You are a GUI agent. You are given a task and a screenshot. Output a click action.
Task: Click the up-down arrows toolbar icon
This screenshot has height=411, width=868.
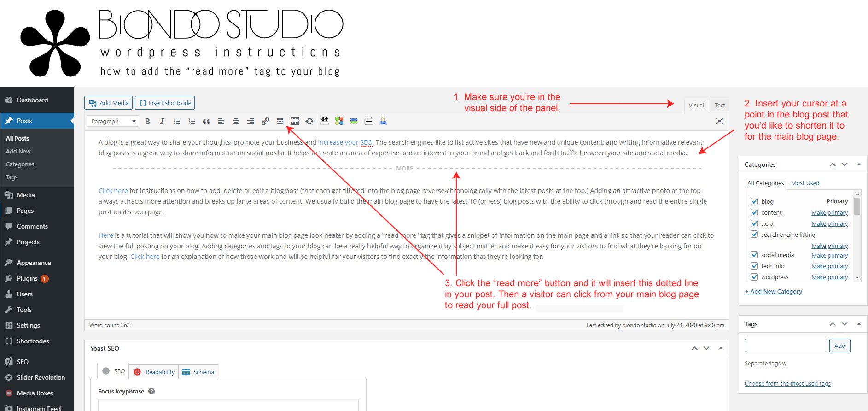(x=325, y=121)
